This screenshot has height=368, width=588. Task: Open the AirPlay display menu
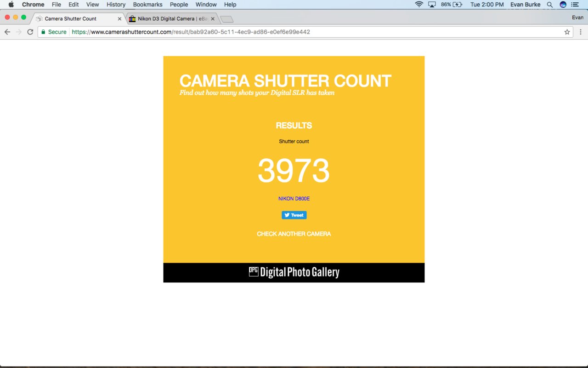432,5
